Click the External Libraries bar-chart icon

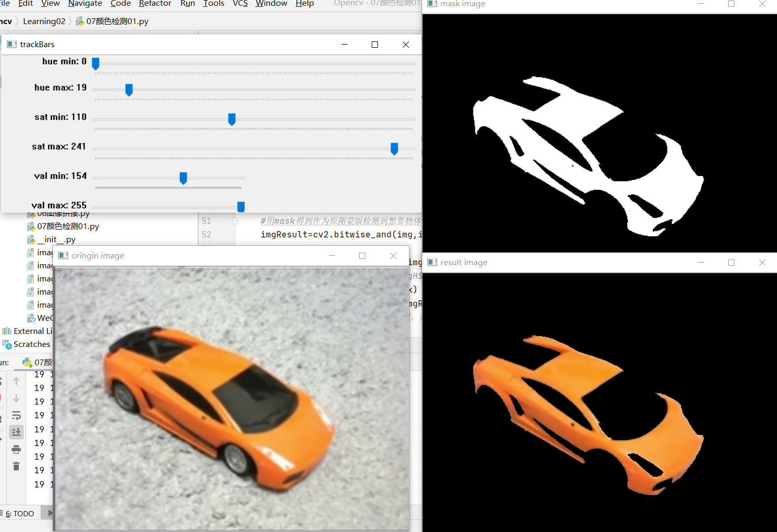(x=6, y=331)
